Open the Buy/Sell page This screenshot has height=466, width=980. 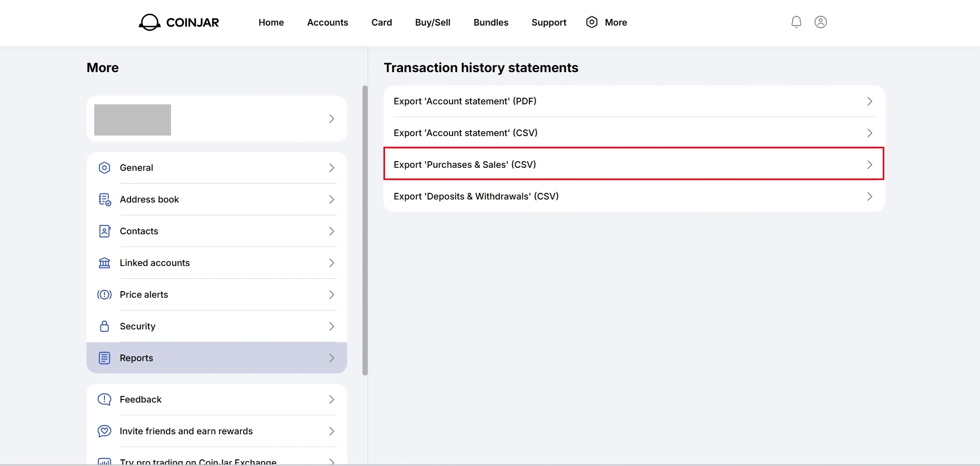(x=433, y=23)
